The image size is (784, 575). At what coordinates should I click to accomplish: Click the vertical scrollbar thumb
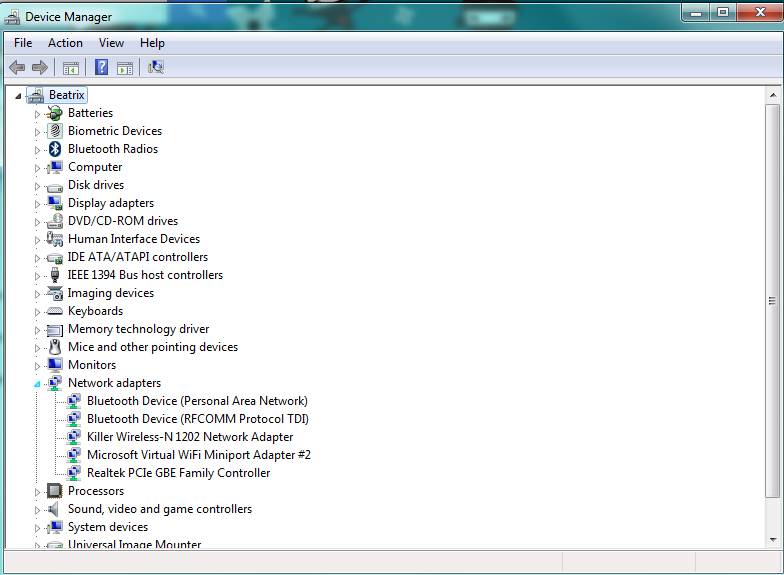pos(772,301)
